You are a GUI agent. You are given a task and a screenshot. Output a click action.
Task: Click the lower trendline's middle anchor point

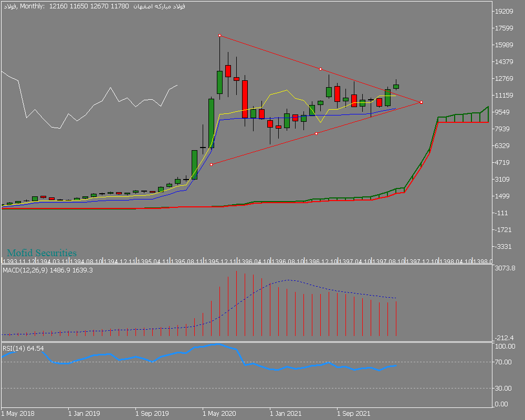coord(317,134)
